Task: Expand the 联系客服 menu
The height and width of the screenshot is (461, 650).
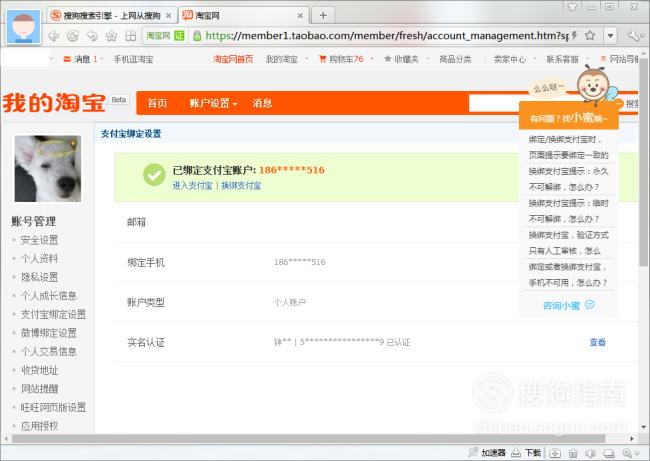Action: [563, 59]
